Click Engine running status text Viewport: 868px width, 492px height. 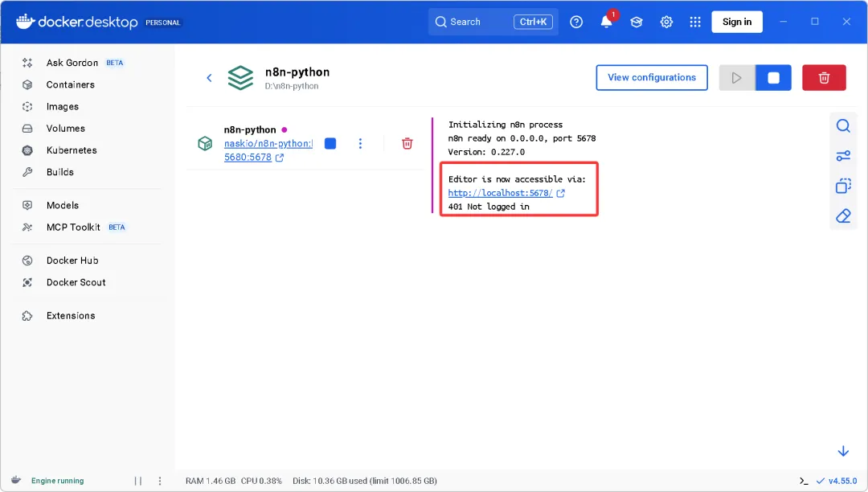pyautogui.click(x=58, y=481)
